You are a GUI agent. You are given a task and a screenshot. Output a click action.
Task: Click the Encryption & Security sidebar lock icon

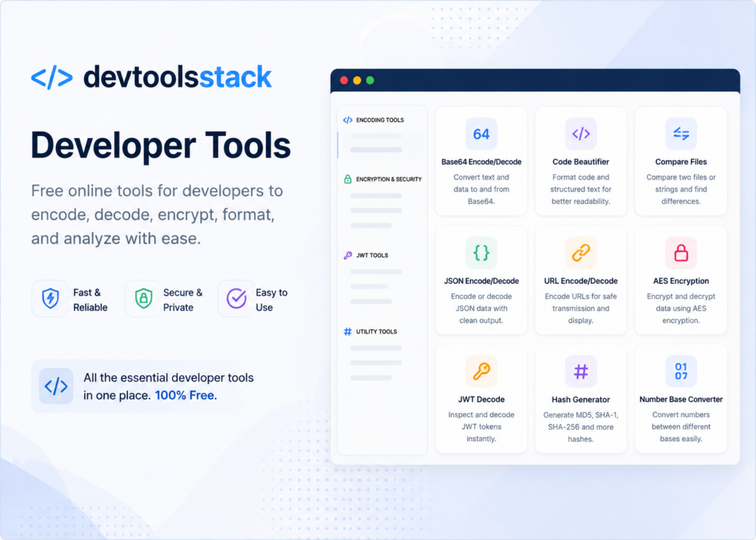tap(348, 179)
